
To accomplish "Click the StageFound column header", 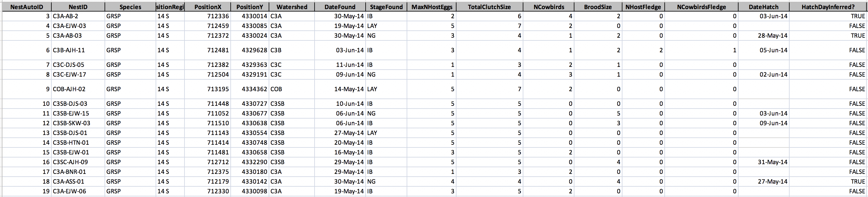I will click(x=386, y=7).
